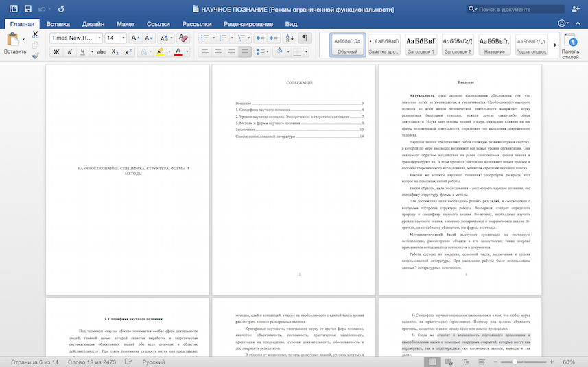This screenshot has height=367, width=588.
Task: Apply red font color
Action: pos(178,51)
